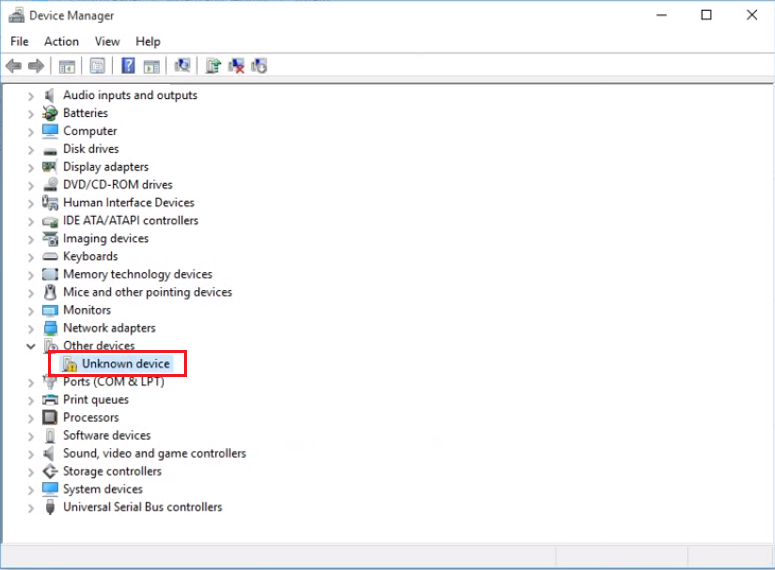The image size is (775, 570).
Task: Expand the Batteries node
Action: click(x=31, y=114)
